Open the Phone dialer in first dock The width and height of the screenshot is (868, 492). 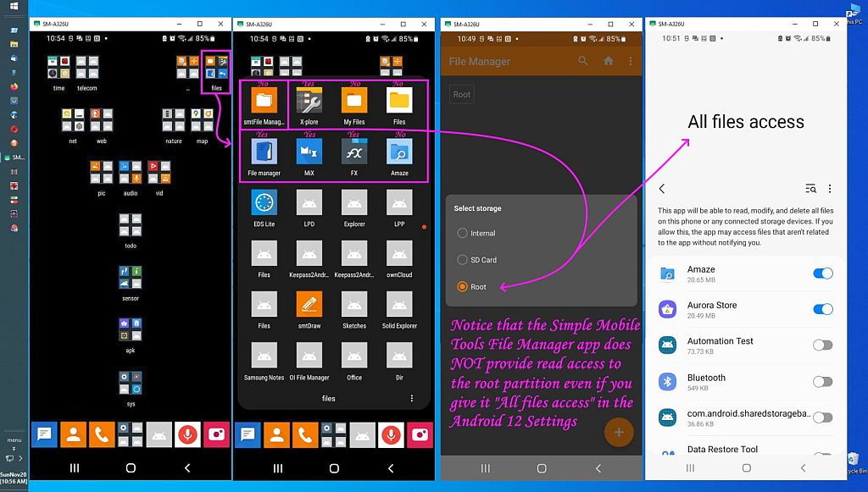(102, 435)
